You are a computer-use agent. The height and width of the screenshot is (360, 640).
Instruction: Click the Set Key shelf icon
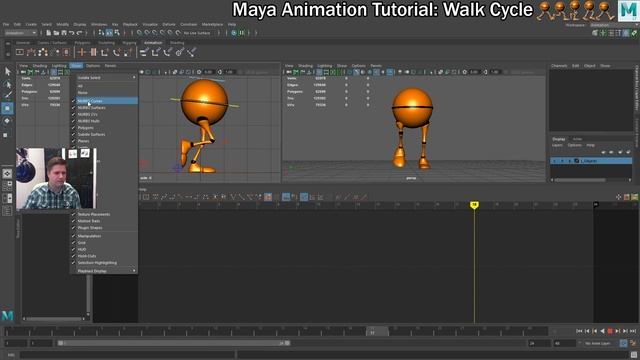click(x=81, y=52)
